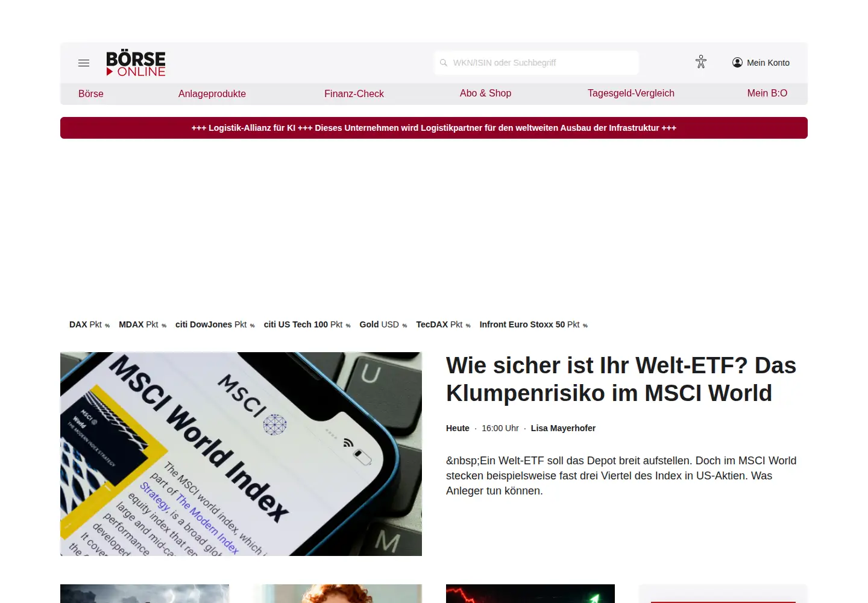This screenshot has height=603, width=868.
Task: Open the accessibility options icon
Action: pyautogui.click(x=700, y=62)
